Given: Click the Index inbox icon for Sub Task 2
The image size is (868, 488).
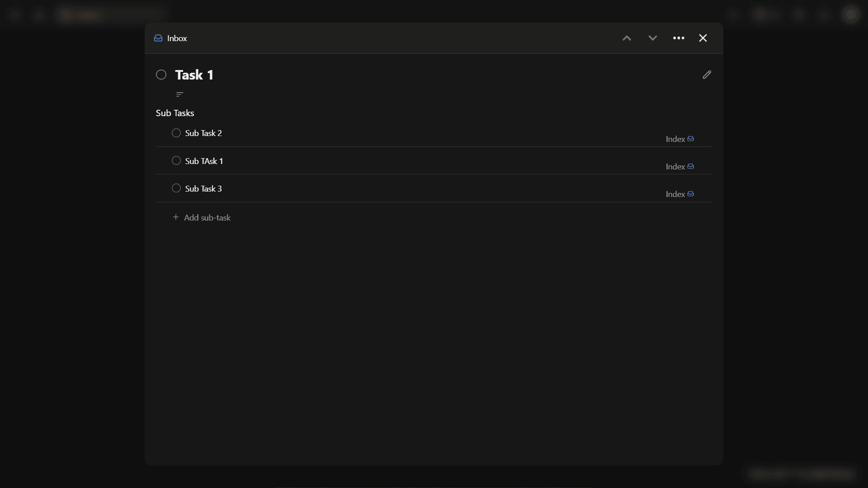Looking at the screenshot, I should (x=690, y=139).
